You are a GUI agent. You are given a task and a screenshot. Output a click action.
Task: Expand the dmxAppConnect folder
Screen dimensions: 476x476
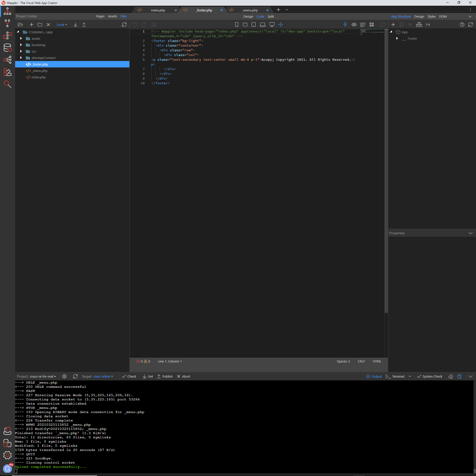click(21, 58)
